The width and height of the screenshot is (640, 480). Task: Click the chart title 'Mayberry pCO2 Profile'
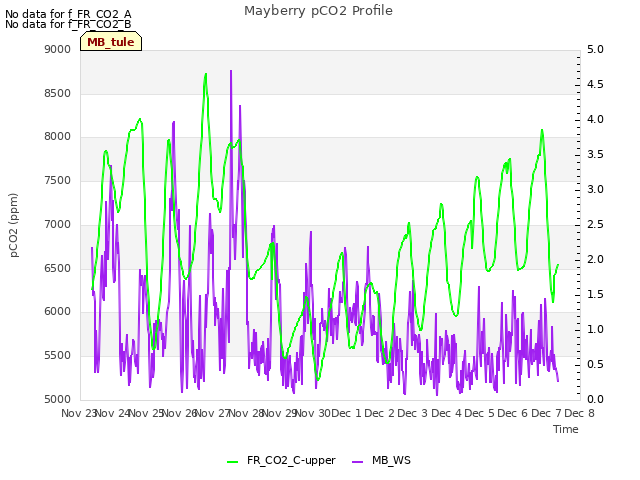318,11
